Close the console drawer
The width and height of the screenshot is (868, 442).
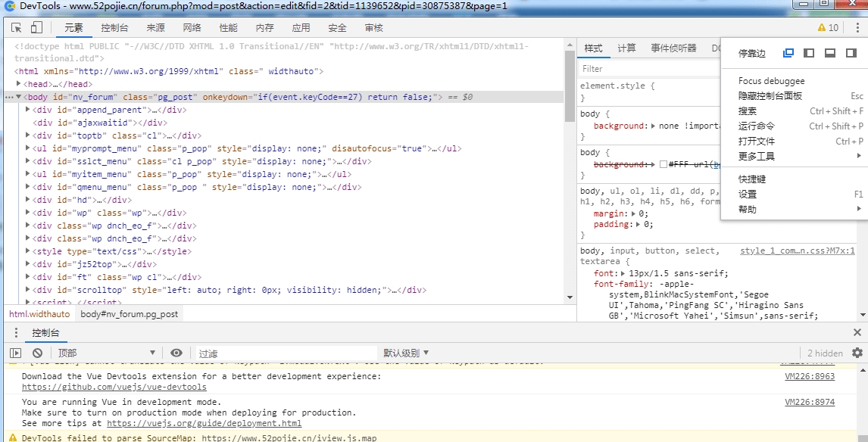[857, 332]
